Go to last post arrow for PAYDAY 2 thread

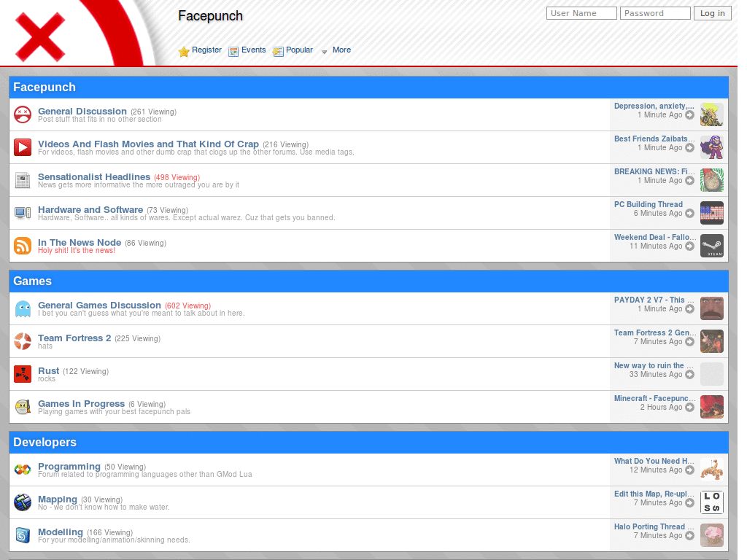(689, 308)
